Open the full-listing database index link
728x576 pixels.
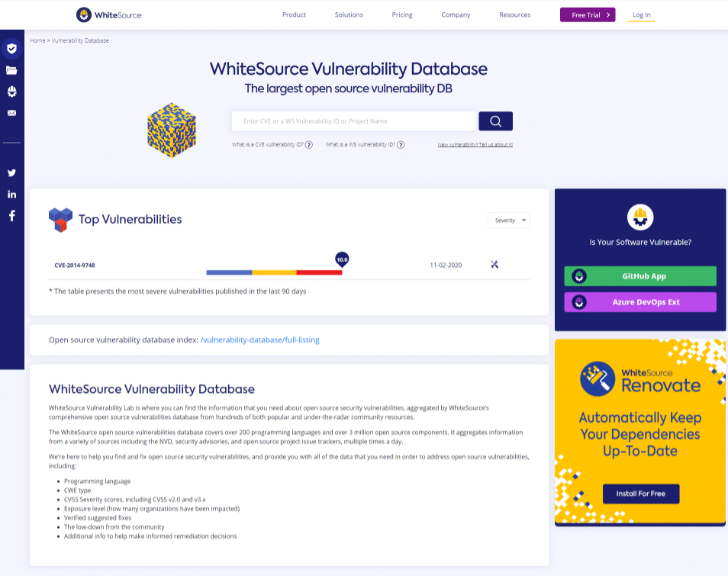(x=260, y=339)
